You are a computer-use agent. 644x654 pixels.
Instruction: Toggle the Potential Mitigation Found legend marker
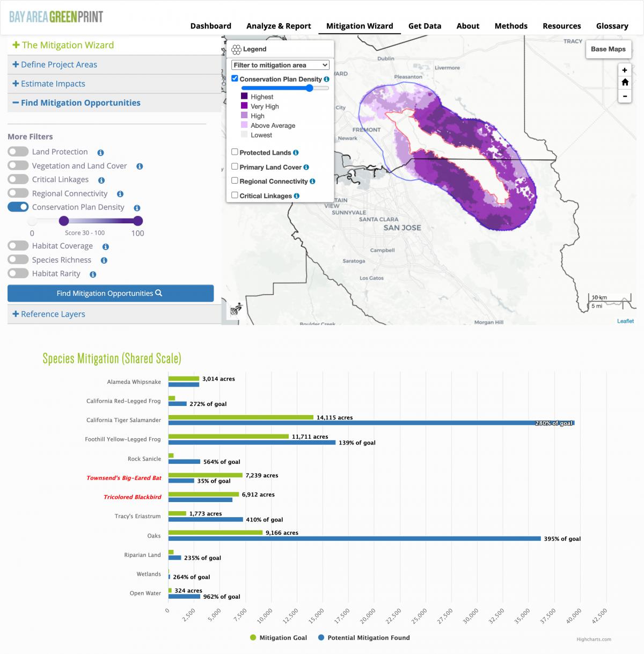[321, 638]
